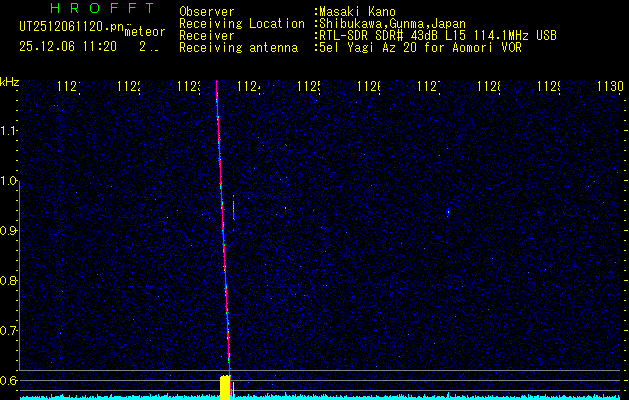
Task: Click the 1.1 kHz frequency tick
Action: click(x=9, y=131)
